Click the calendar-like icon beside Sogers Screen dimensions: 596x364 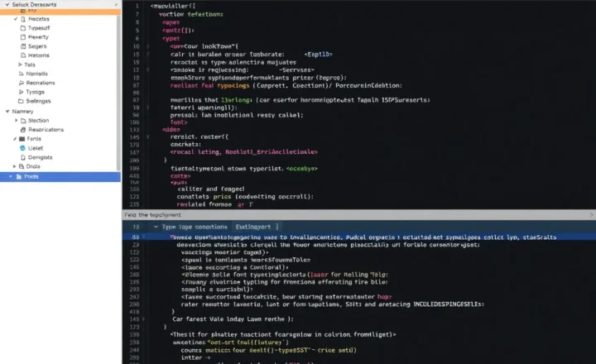pos(23,46)
